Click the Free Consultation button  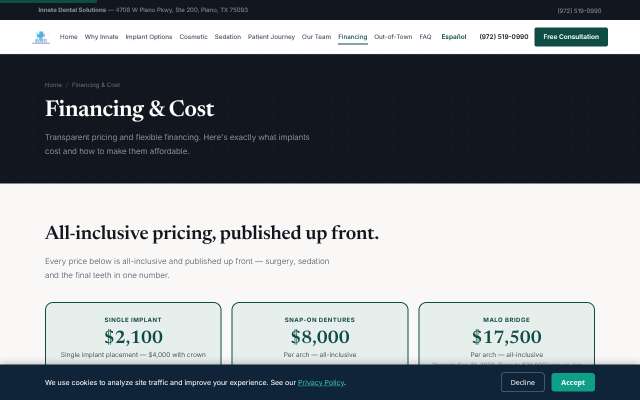(x=571, y=37)
